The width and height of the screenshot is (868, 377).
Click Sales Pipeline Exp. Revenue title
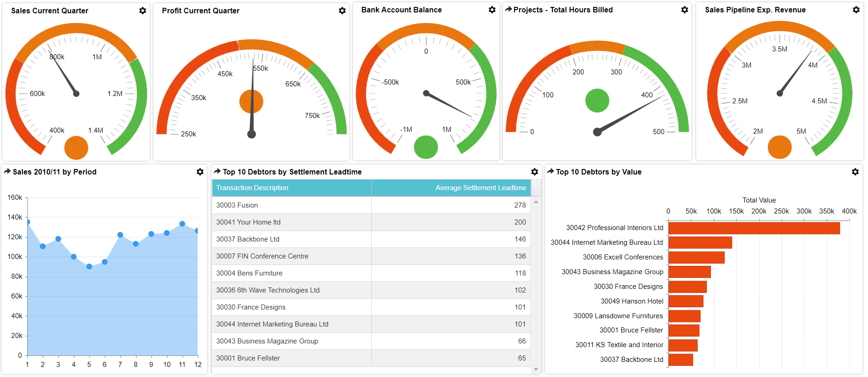pyautogui.click(x=755, y=10)
